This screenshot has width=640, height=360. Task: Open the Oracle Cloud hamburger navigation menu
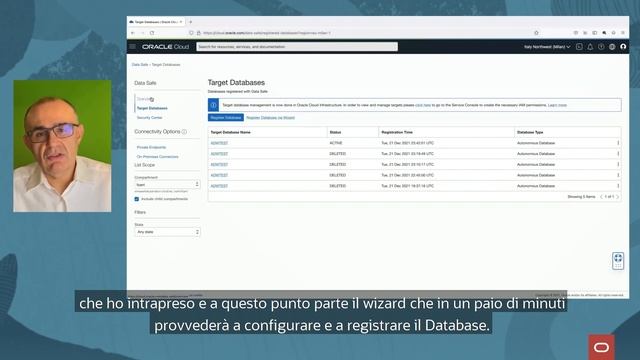[133, 47]
